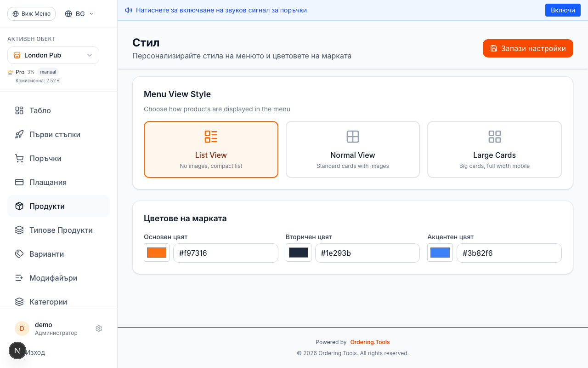Click the rocket icon for Първи стъпки
The height and width of the screenshot is (368, 588).
tap(19, 134)
